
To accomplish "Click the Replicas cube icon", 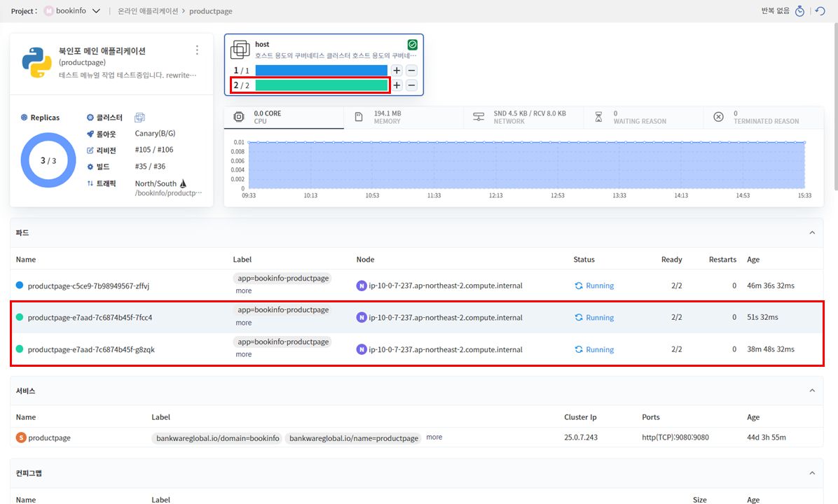I will [24, 118].
